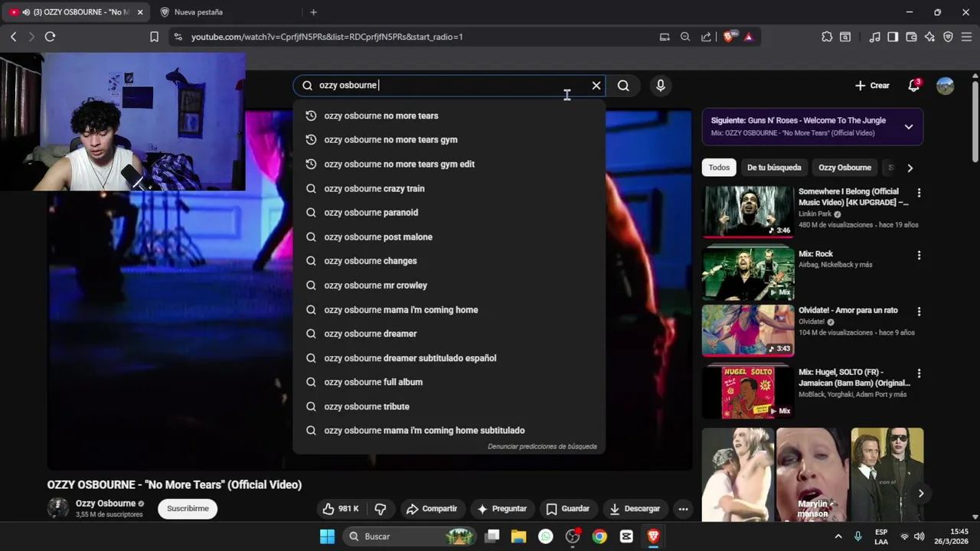This screenshot has width=980, height=551.
Task: Open Brave Shields lion icon
Action: pyautogui.click(x=729, y=37)
